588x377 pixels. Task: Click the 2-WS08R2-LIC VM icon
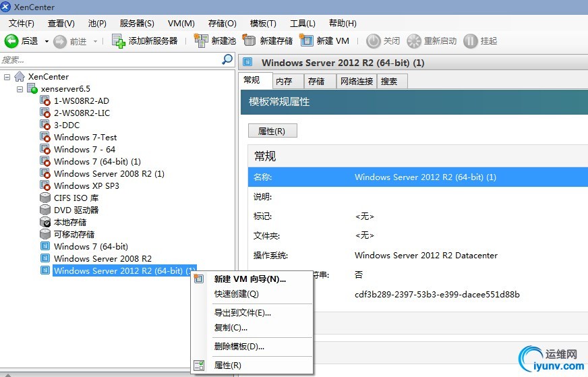[x=45, y=113]
